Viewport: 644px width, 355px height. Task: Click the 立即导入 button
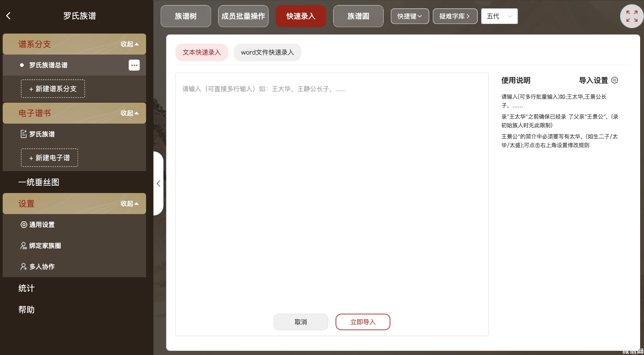363,322
